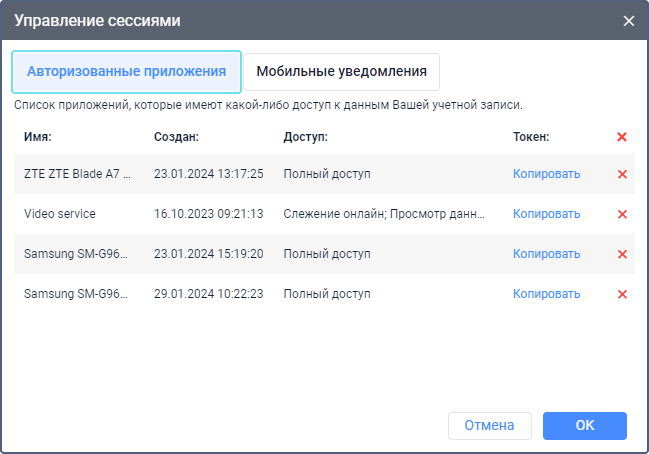Copy token of Samsung session from 23.01.2024
Image resolution: width=649 pixels, height=454 pixels.
pos(546,254)
